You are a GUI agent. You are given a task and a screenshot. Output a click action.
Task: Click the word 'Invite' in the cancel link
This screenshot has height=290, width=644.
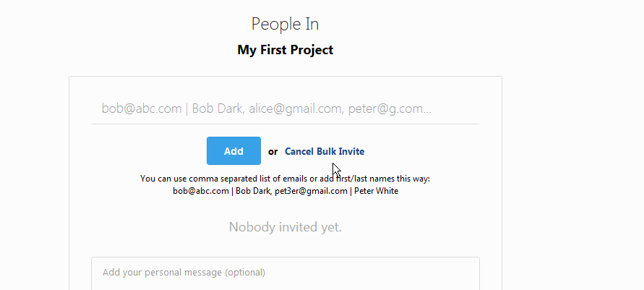coord(351,152)
